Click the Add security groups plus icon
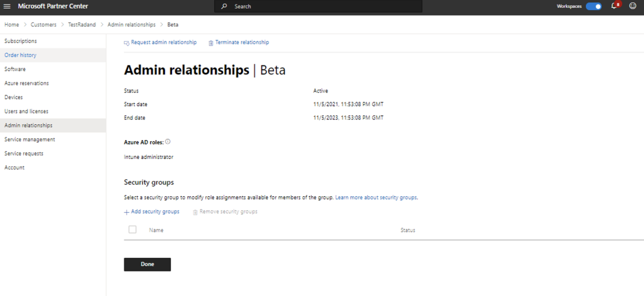The height and width of the screenshot is (296, 644). point(126,212)
